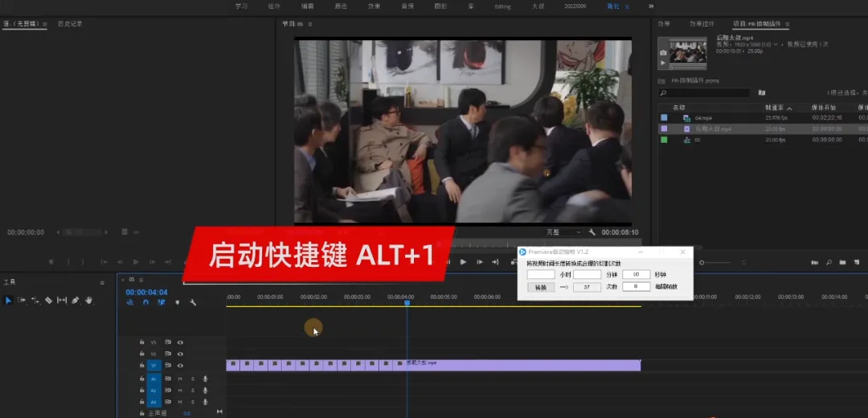Select the Track Select Forward tool
Image resolution: width=868 pixels, height=418 pixels.
tap(22, 300)
